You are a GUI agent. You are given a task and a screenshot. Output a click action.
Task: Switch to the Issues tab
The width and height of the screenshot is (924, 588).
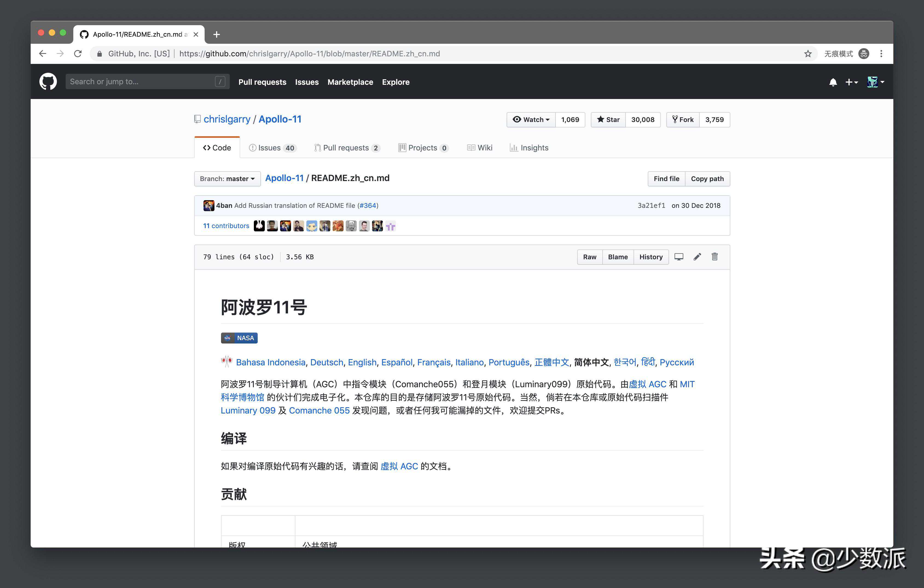[272, 148]
